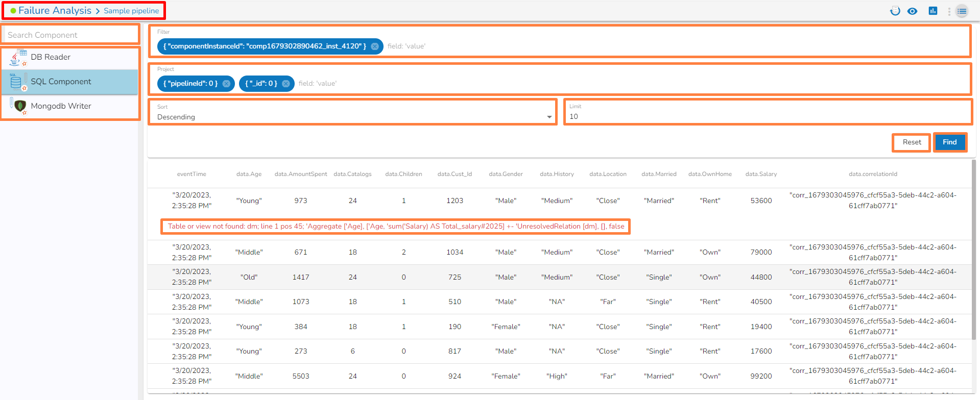Select the DB Reader component icon
Viewport: 980px width, 400px height.
click(x=18, y=57)
